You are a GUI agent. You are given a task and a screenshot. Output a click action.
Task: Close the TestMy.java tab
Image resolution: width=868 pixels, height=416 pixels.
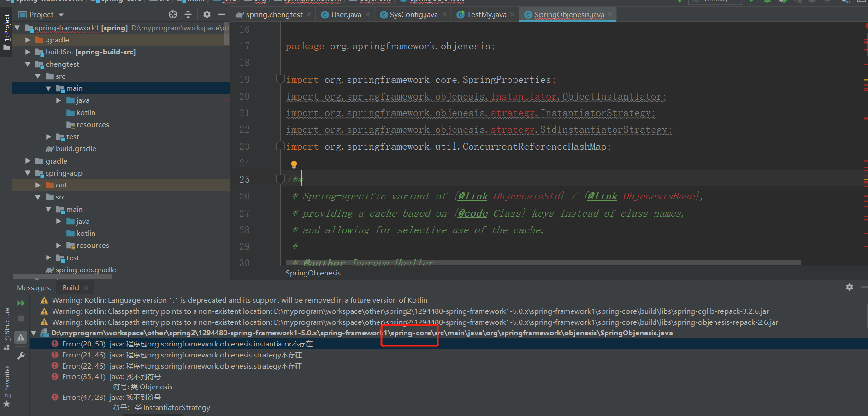click(x=512, y=14)
